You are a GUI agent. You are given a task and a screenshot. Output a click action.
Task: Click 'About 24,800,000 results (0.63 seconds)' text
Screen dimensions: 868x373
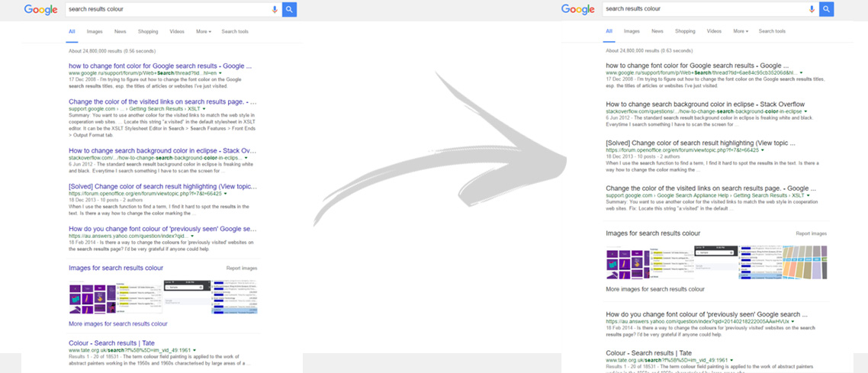click(648, 50)
